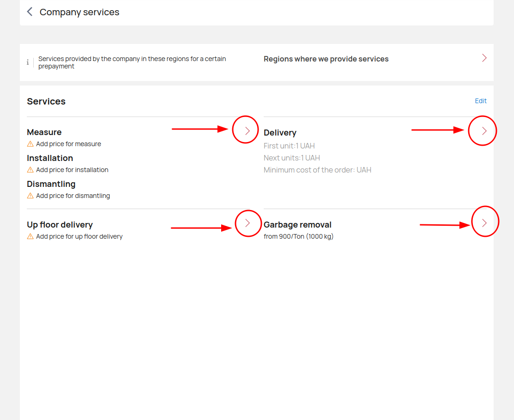The image size is (514, 420).
Task: Click the Company services page title
Action: (79, 12)
